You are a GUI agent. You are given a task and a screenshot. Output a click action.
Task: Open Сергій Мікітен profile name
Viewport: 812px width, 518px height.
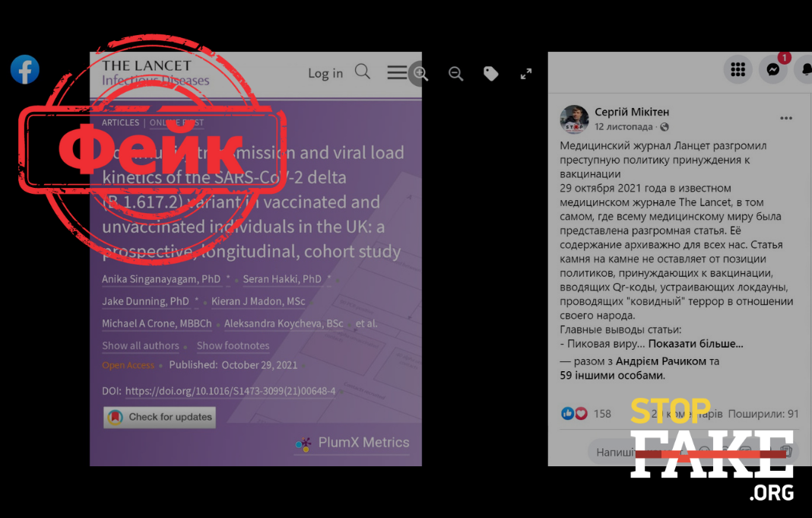coord(632,112)
